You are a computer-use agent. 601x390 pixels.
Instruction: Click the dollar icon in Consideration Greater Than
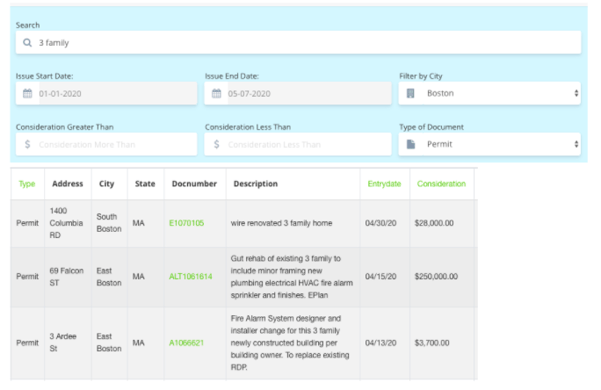28,144
